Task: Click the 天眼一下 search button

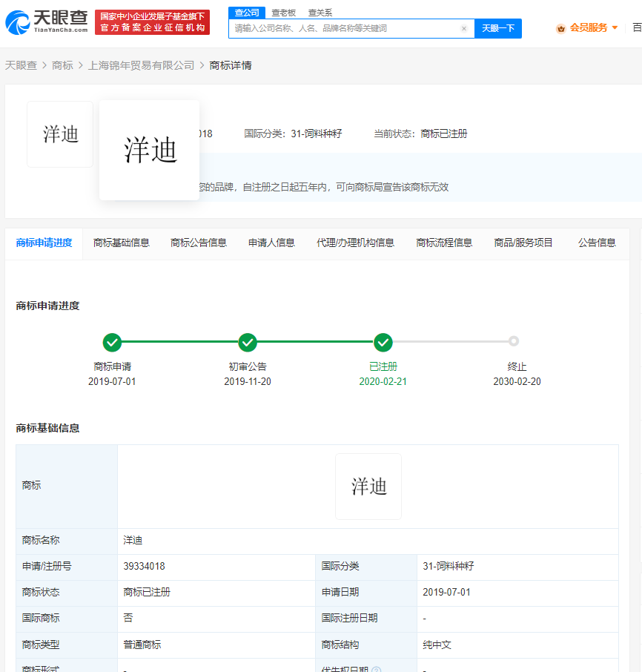Action: (498, 28)
